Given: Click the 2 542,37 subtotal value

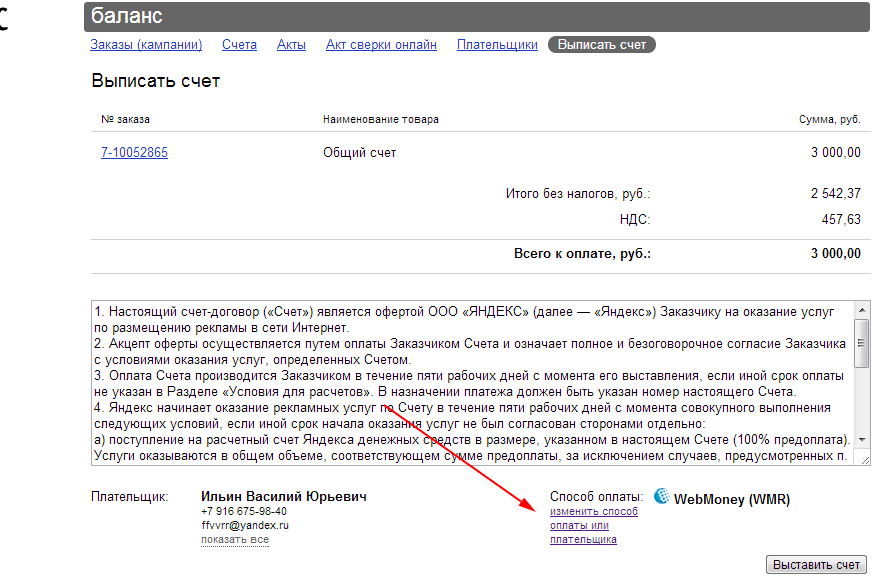Looking at the screenshot, I should pyautogui.click(x=836, y=193).
